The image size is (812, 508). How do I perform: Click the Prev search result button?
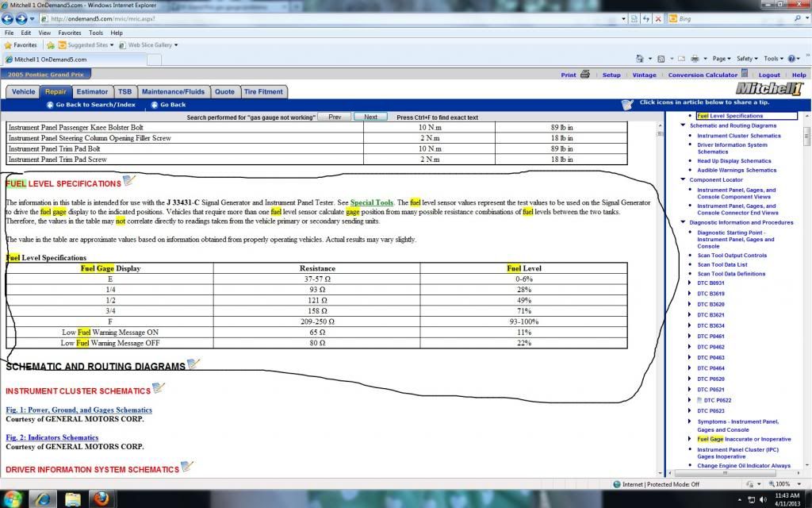[335, 117]
